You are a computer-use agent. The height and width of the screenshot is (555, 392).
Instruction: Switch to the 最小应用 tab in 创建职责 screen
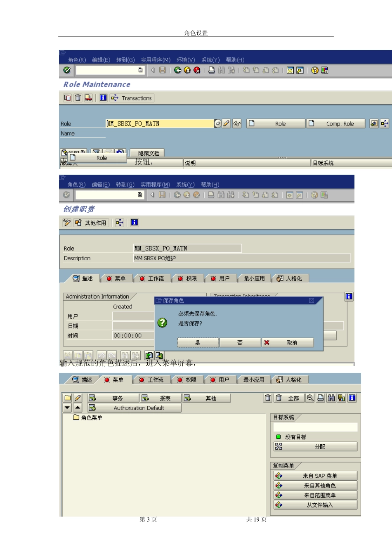pos(254,278)
